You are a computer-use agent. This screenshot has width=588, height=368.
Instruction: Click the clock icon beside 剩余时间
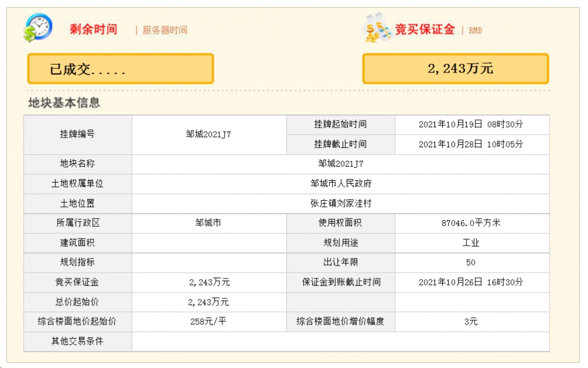tap(38, 28)
